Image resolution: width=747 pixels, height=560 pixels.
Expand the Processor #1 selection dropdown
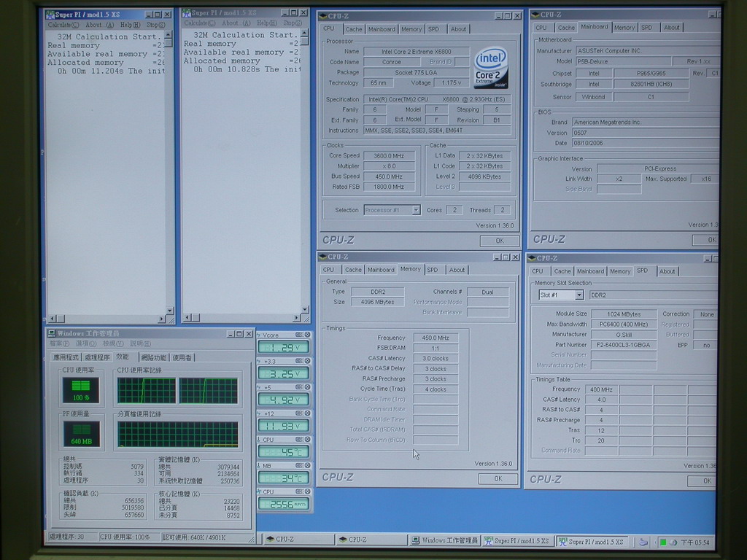pyautogui.click(x=416, y=210)
